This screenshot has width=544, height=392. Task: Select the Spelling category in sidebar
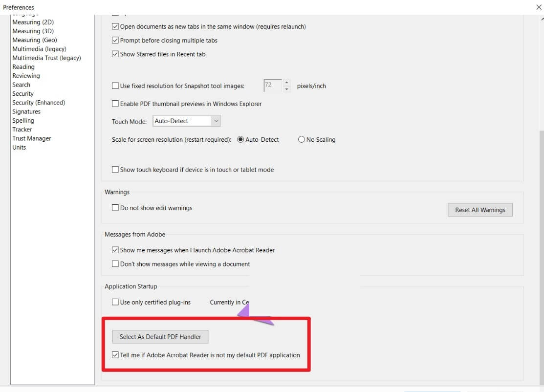tap(23, 120)
